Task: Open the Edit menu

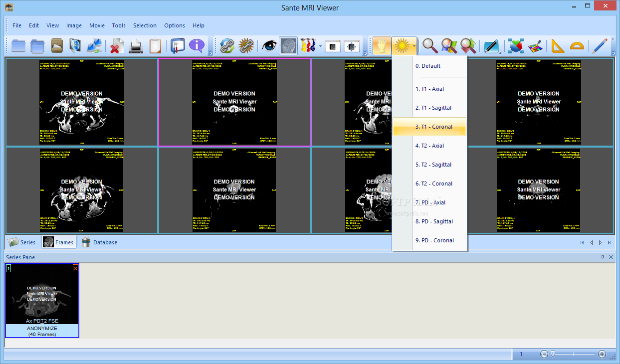Action: click(34, 25)
